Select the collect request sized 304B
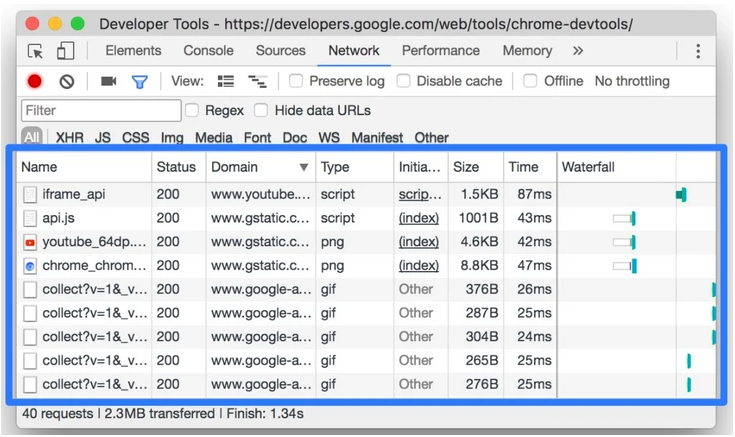Viewport: 735px width, 437px height. 367,337
